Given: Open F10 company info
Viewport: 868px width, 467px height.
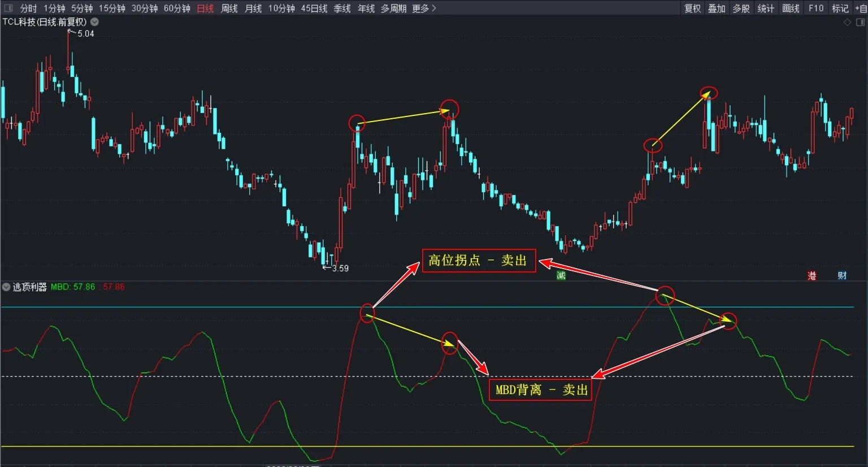Looking at the screenshot, I should click(x=816, y=8).
